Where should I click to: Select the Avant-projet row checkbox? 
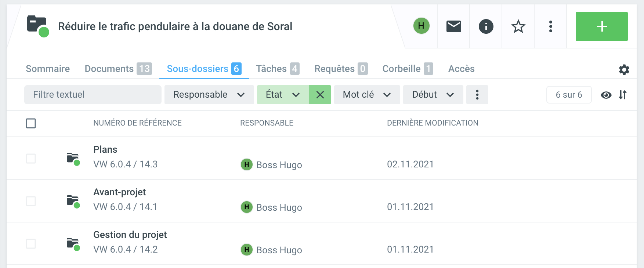pyautogui.click(x=31, y=201)
